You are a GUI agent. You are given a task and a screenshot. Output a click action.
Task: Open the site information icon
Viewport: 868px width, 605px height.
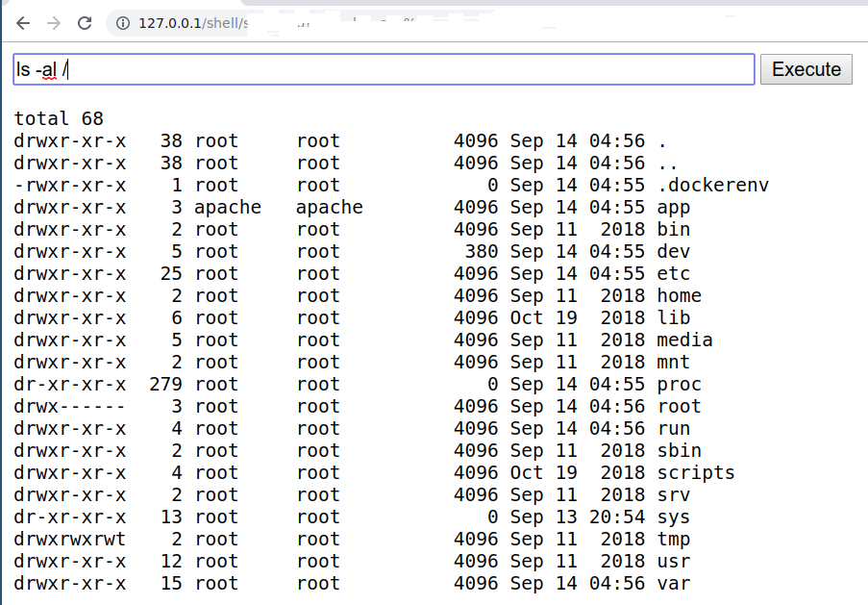[123, 23]
